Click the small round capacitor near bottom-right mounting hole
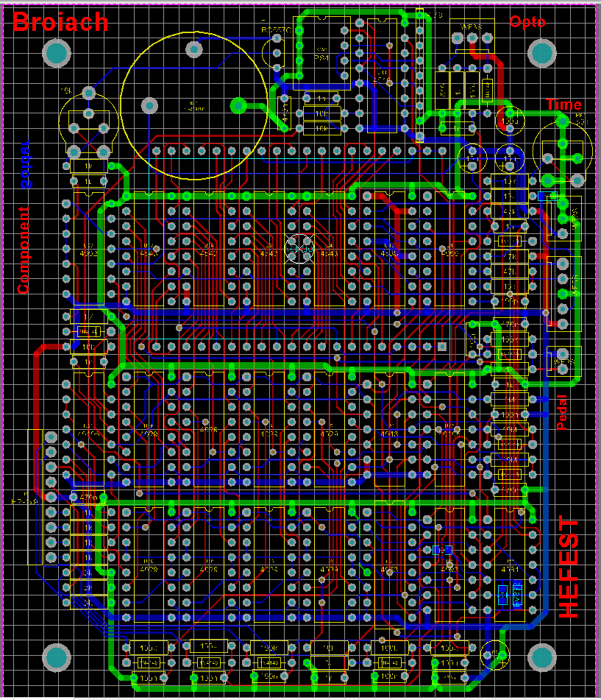Viewport: 601px width, 700px height. tap(495, 654)
